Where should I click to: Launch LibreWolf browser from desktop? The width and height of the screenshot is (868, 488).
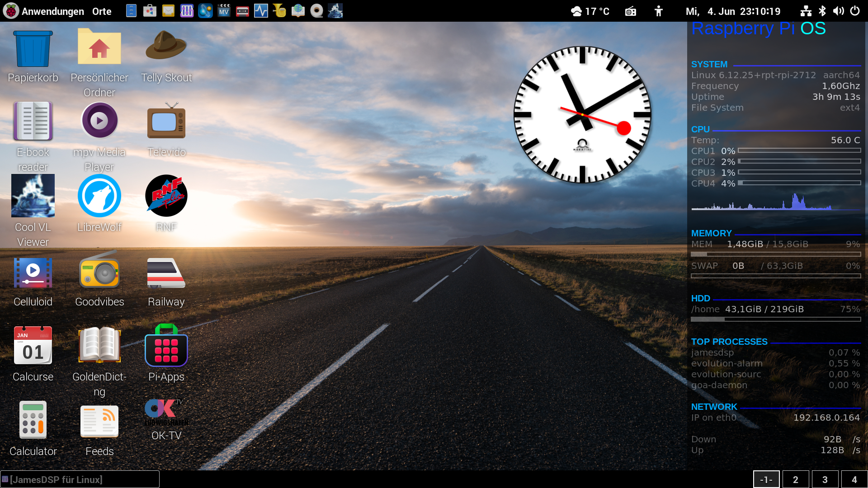99,196
